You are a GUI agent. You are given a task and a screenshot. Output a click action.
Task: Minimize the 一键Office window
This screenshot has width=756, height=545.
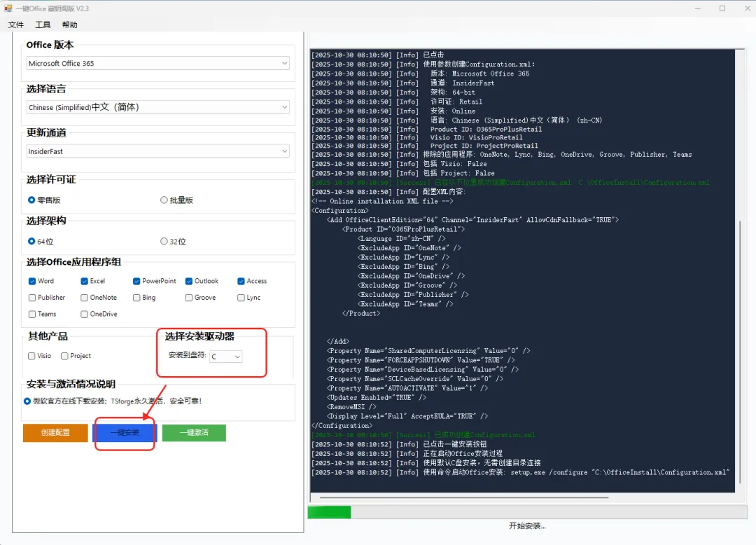(x=698, y=8)
